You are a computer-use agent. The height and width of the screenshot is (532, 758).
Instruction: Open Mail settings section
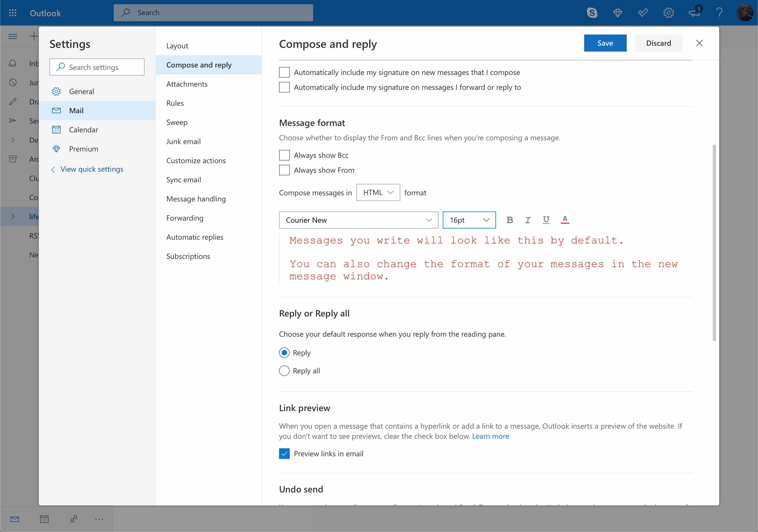click(x=76, y=110)
